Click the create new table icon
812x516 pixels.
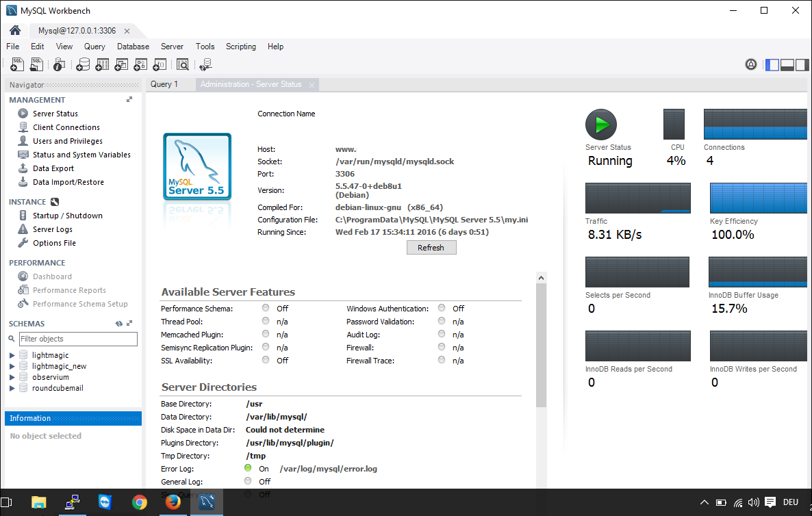click(102, 64)
